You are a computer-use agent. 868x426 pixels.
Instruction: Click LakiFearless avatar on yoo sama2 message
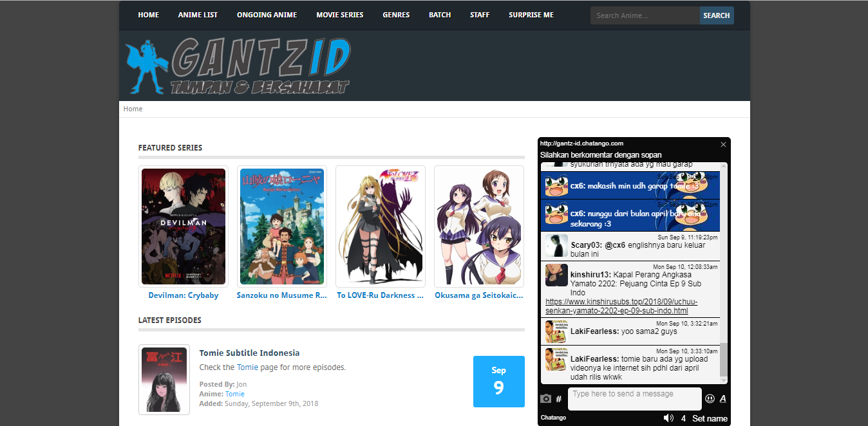click(x=556, y=331)
